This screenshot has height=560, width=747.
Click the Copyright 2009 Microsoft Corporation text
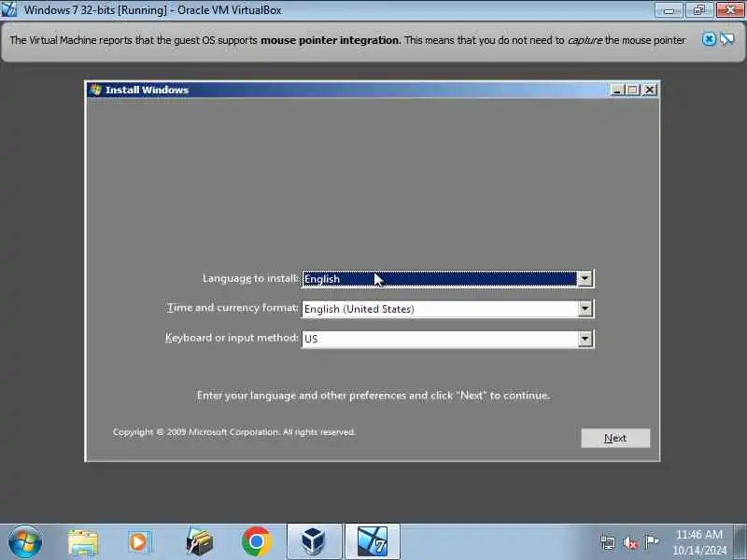pos(234,432)
